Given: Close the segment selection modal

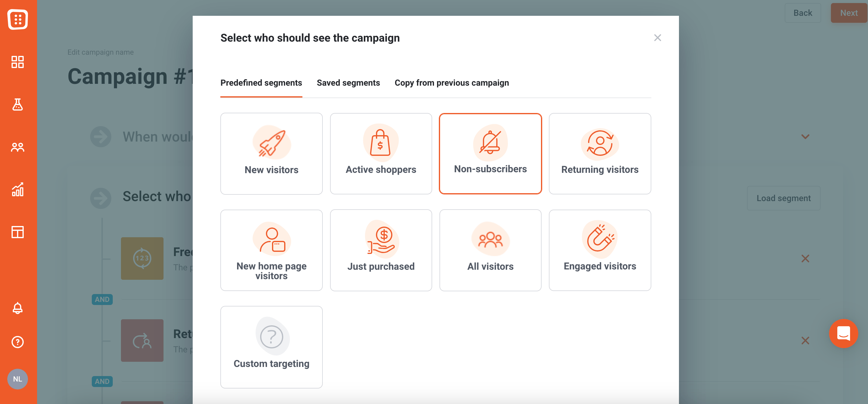Looking at the screenshot, I should pyautogui.click(x=656, y=38).
